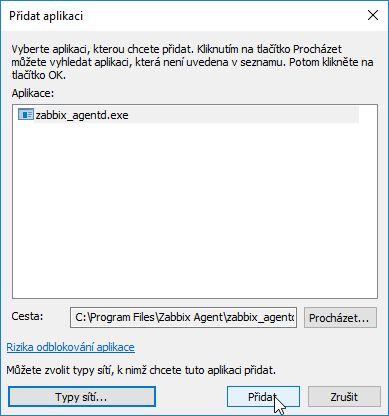Click the instruction paragraph starting with Vyberte aplikaci
This screenshot has height=416, width=389.
click(192, 62)
